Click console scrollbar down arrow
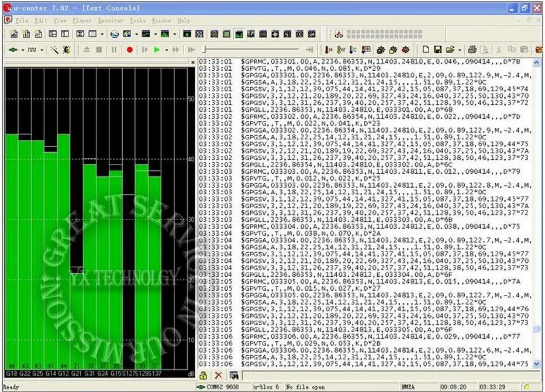The width and height of the screenshot is (545, 392). [536, 364]
